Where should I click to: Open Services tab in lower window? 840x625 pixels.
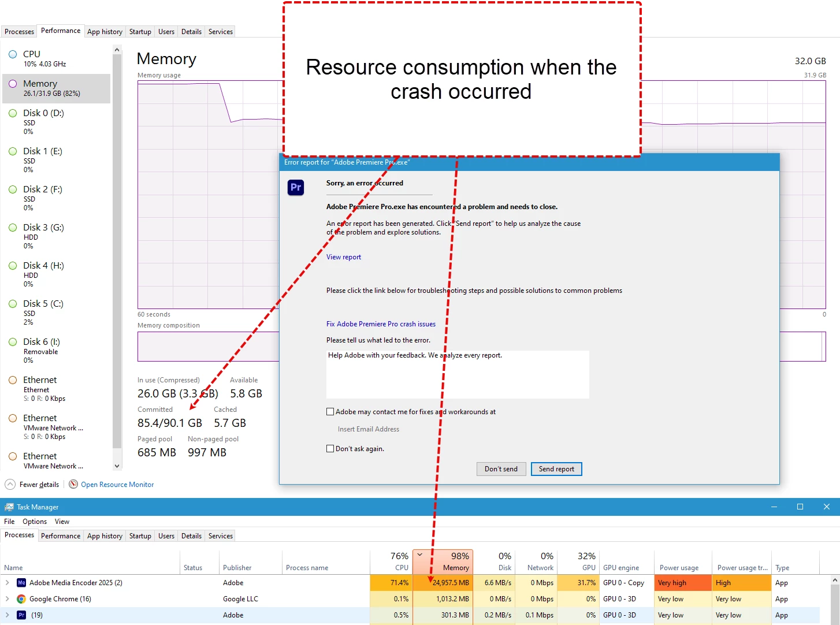(220, 536)
